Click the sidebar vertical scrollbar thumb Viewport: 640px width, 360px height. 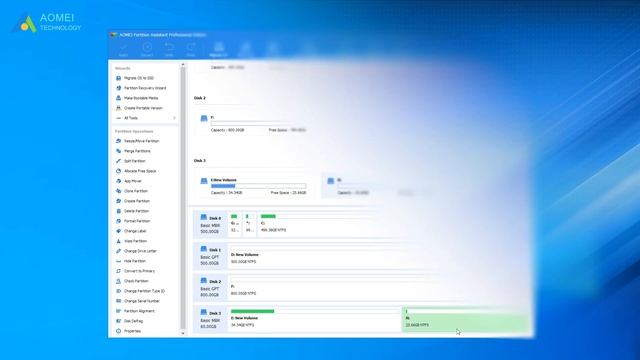point(183,198)
